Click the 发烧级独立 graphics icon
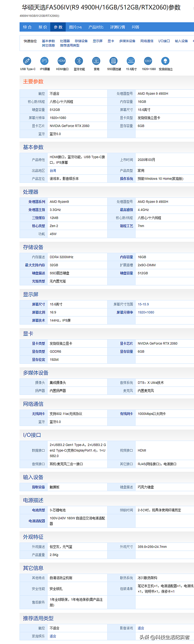 [x=165, y=61]
